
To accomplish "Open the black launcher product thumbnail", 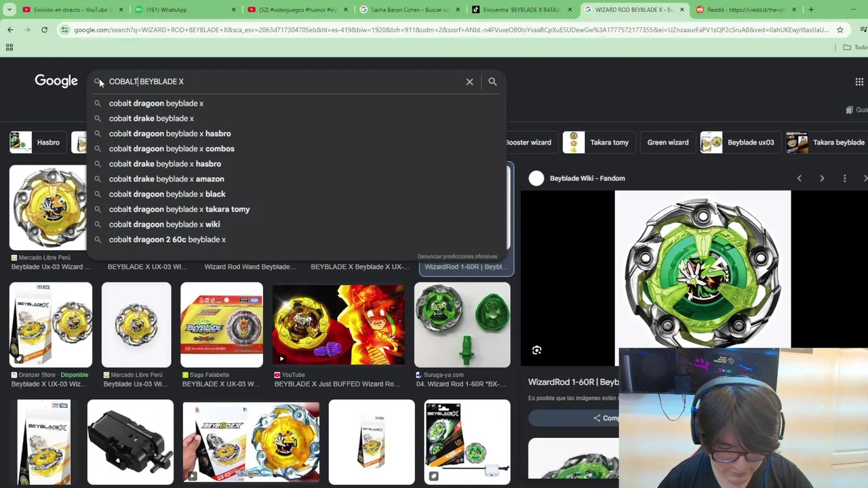I will coord(130,442).
